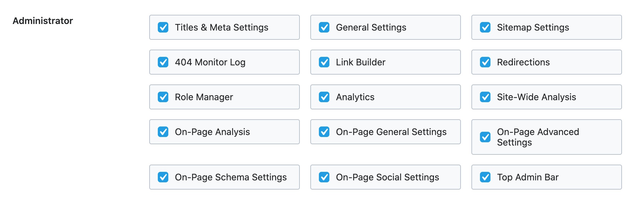Uncheck Titles & Meta Settings checkbox

tap(163, 27)
